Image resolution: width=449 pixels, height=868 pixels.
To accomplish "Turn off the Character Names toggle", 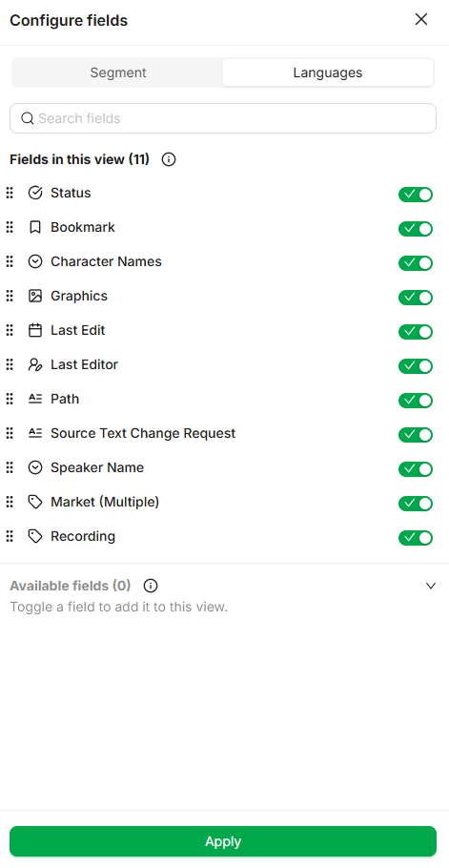I will pos(416,263).
